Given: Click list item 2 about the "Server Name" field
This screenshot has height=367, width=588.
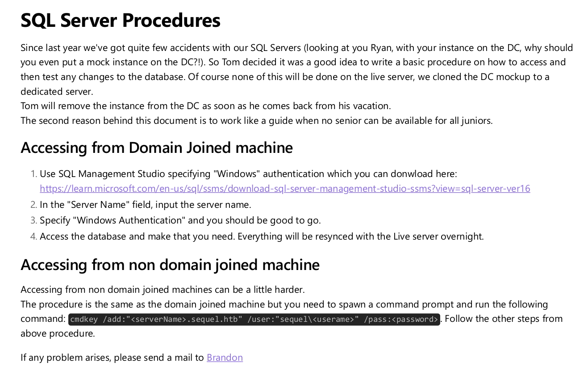Looking at the screenshot, I should [x=146, y=205].
